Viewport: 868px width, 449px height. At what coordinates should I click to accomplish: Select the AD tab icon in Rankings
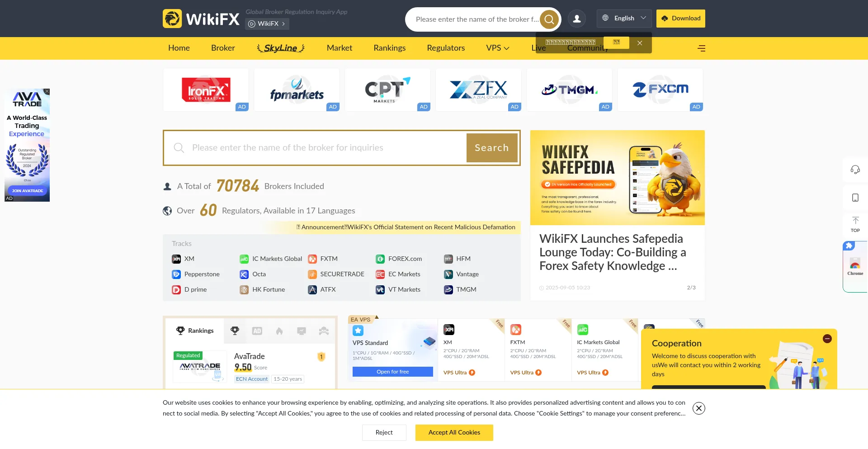click(257, 331)
